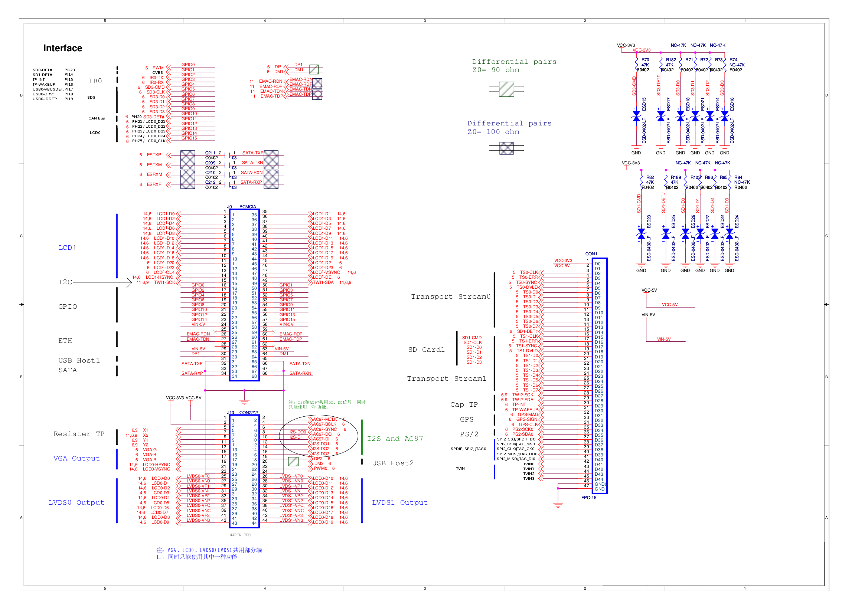Viewport: 868px width, 613px height.
Task: Click the CAN Bus label
Action: [97, 118]
